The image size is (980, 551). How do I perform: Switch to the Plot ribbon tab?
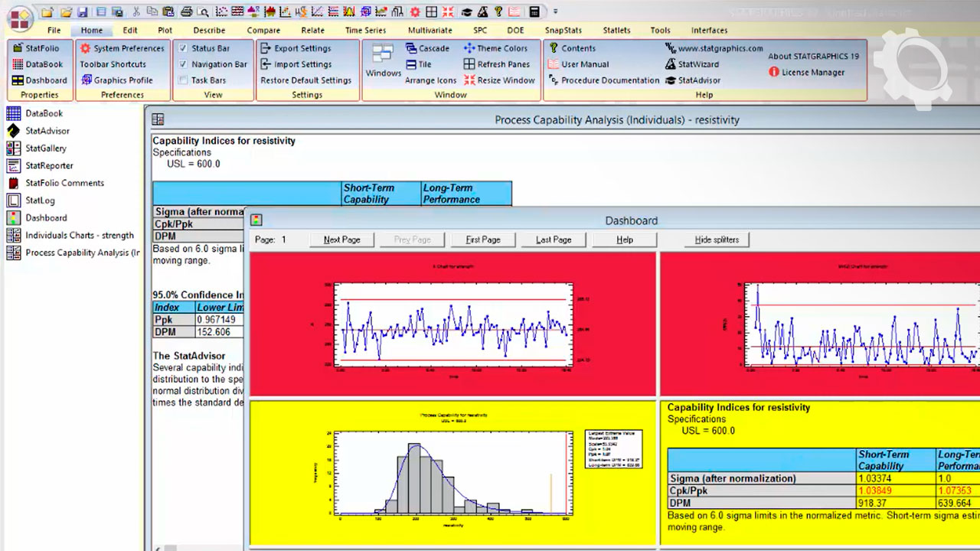click(165, 31)
